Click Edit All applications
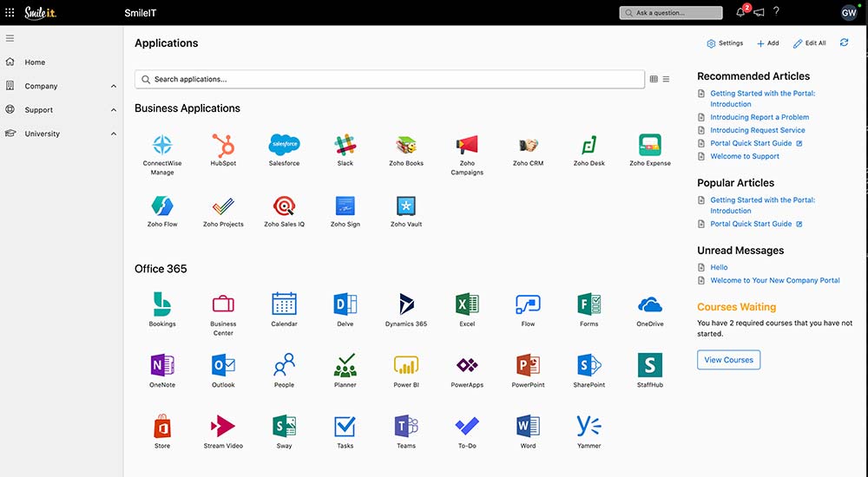 809,43
